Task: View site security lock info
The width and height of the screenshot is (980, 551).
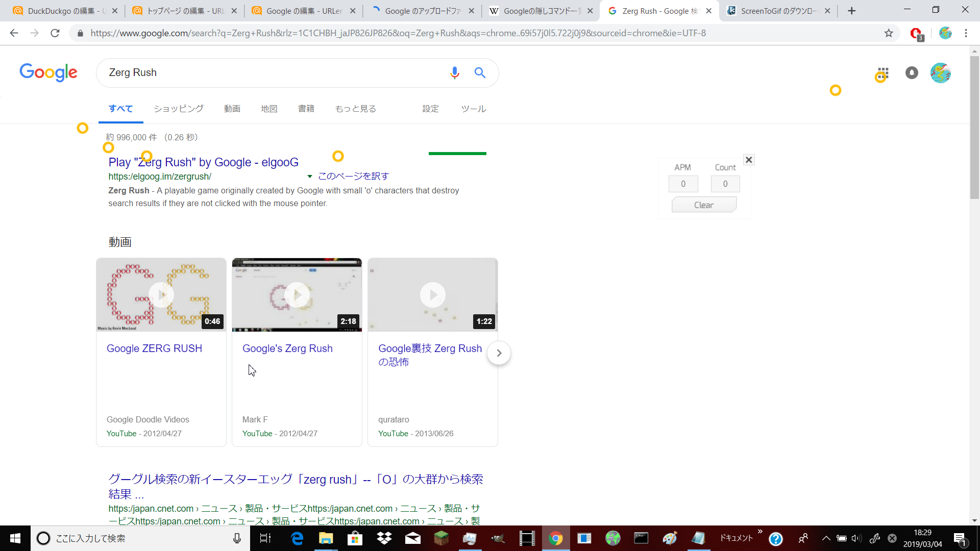Action: click(x=80, y=33)
